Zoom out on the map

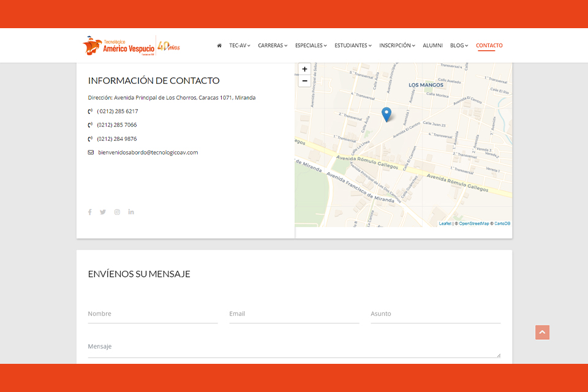pyautogui.click(x=304, y=81)
